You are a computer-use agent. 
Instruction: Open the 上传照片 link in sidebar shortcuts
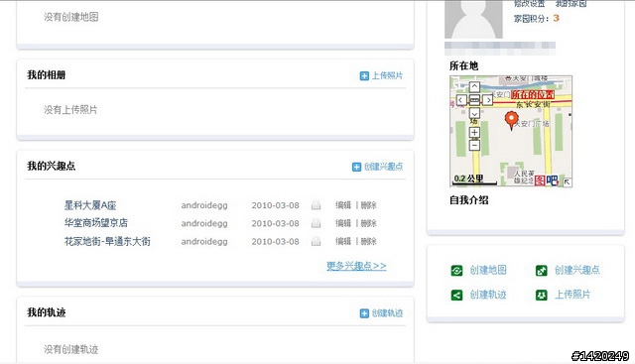[572, 295]
